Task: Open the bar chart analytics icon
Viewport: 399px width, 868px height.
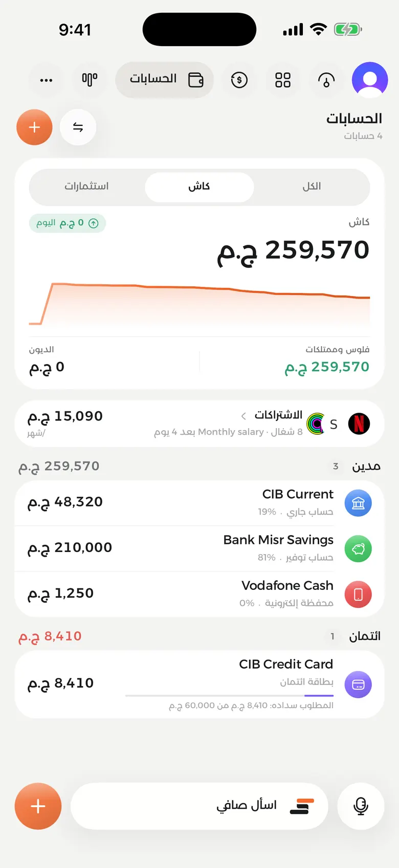Action: 90,80
